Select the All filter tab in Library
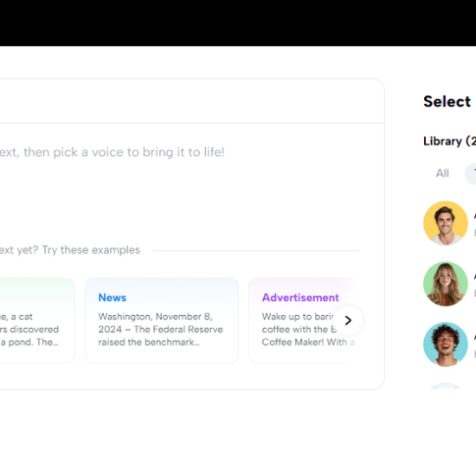Screen dimensions: 476x476 pos(442,173)
